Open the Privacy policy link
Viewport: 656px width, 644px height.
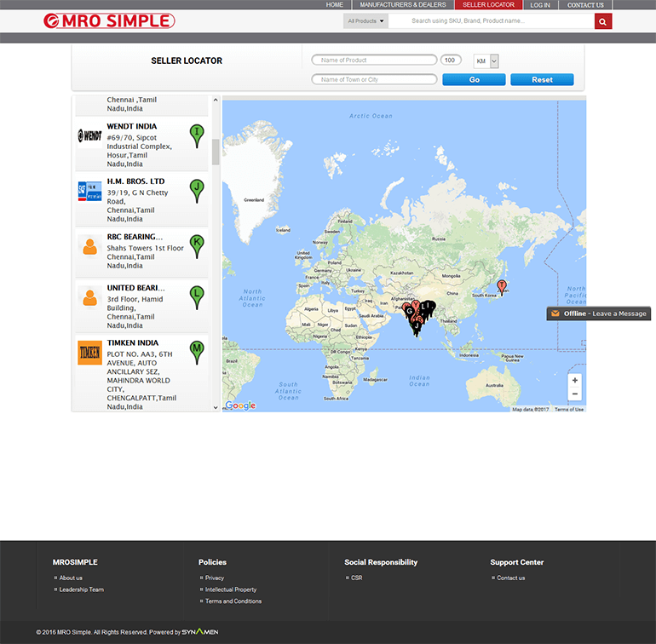pos(215,578)
